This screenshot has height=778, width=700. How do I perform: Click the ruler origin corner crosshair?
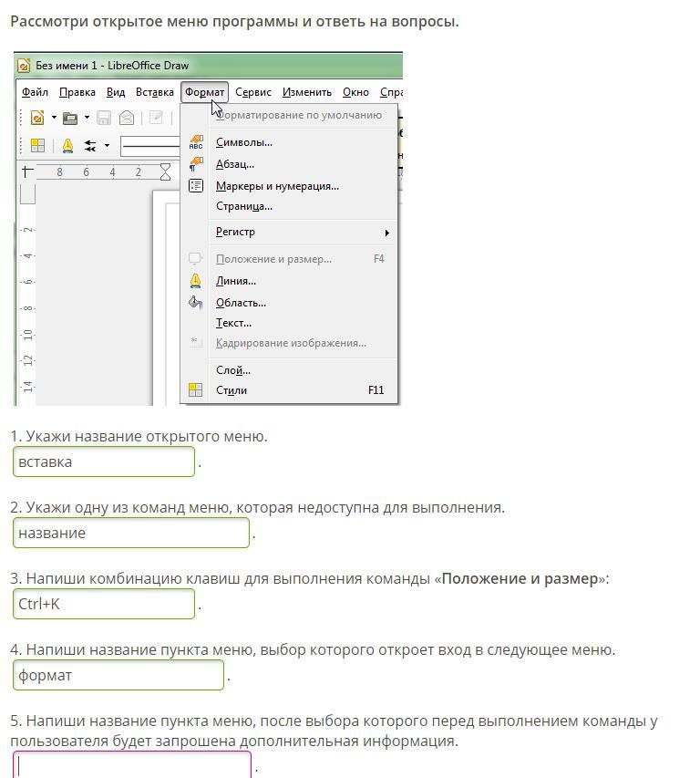click(x=27, y=171)
